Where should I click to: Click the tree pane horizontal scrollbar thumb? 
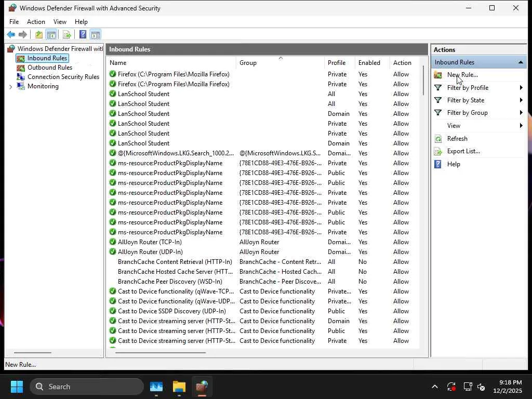point(33,353)
